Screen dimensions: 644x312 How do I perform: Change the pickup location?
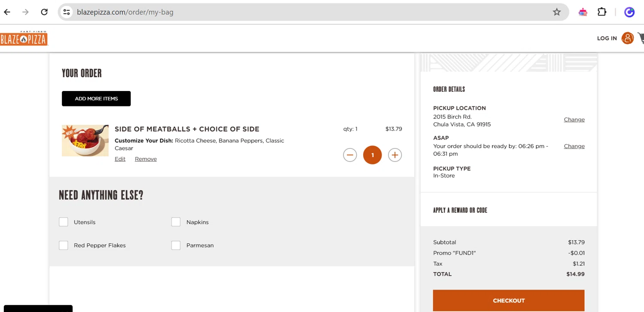click(574, 119)
